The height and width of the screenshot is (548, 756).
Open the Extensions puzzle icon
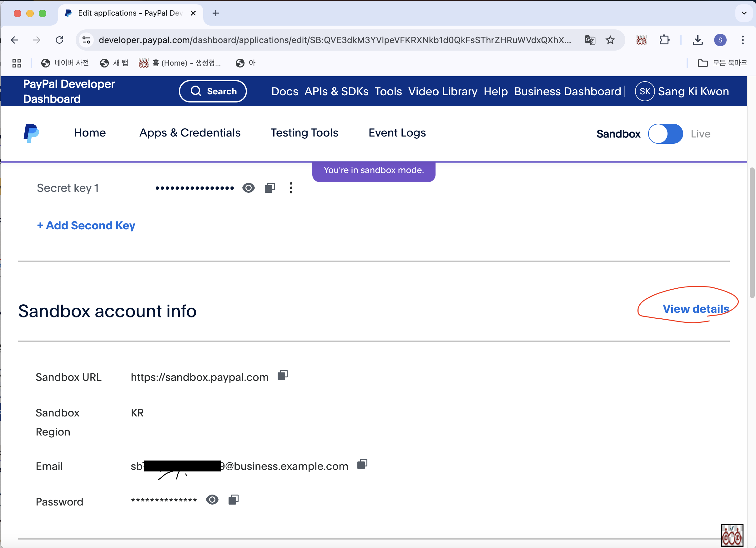664,40
